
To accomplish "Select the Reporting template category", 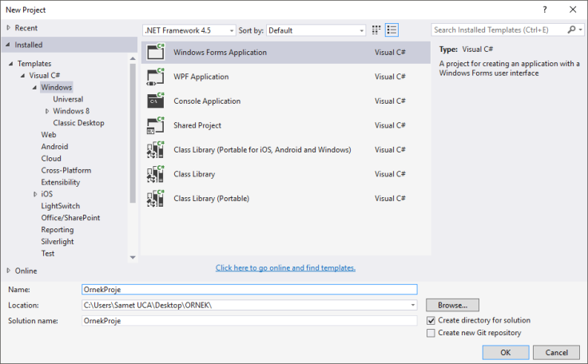I will (x=57, y=230).
